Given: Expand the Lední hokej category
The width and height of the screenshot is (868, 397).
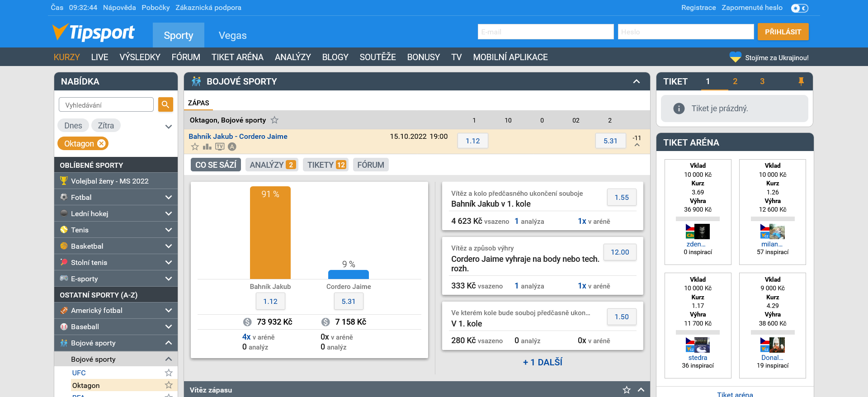Looking at the screenshot, I should coord(169,213).
